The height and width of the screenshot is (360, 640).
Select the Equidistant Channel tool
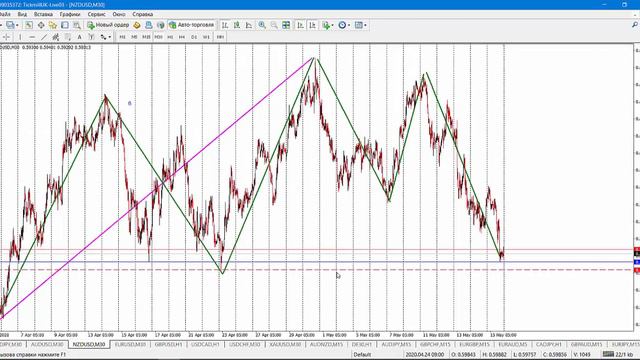coord(56,37)
